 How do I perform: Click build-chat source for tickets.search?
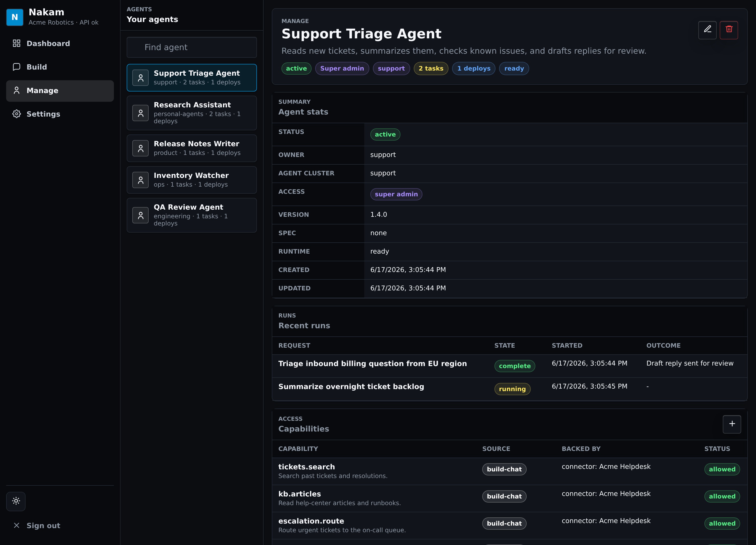click(x=504, y=469)
